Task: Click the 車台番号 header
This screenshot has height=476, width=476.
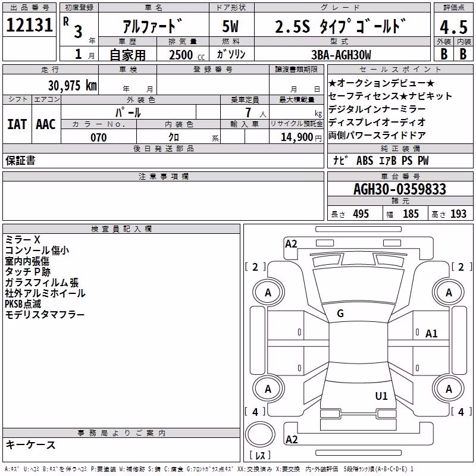Action: (400, 176)
